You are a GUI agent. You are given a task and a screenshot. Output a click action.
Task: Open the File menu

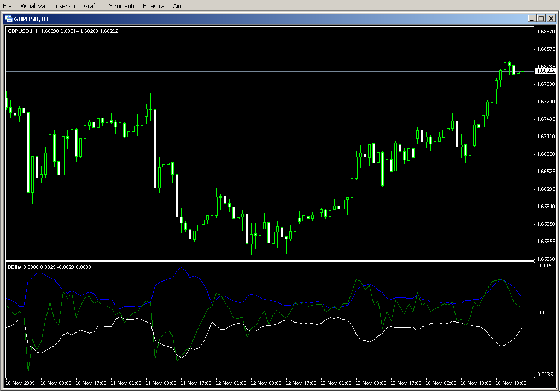(x=7, y=6)
